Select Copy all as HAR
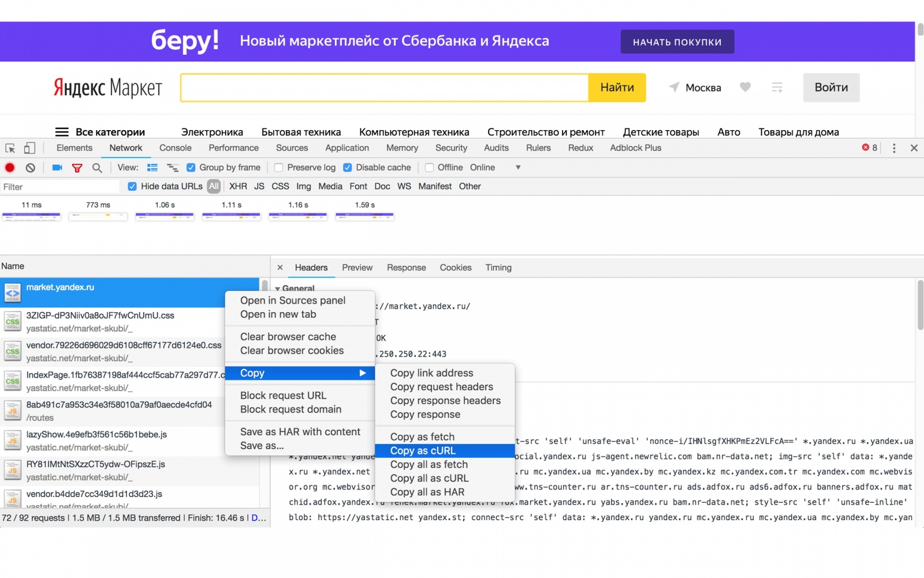Viewport: 924px width, 578px height. click(445, 492)
